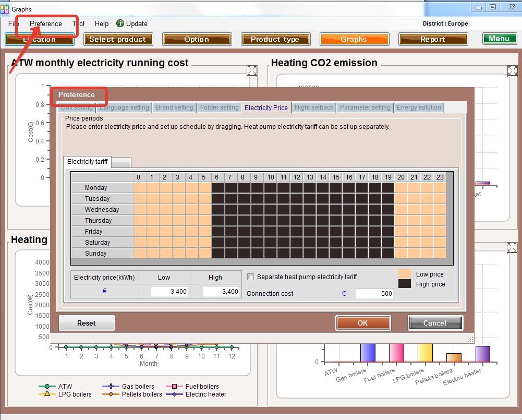Switch to the Night setback tab
Screen dimensions: 522x420
pyautogui.click(x=313, y=107)
